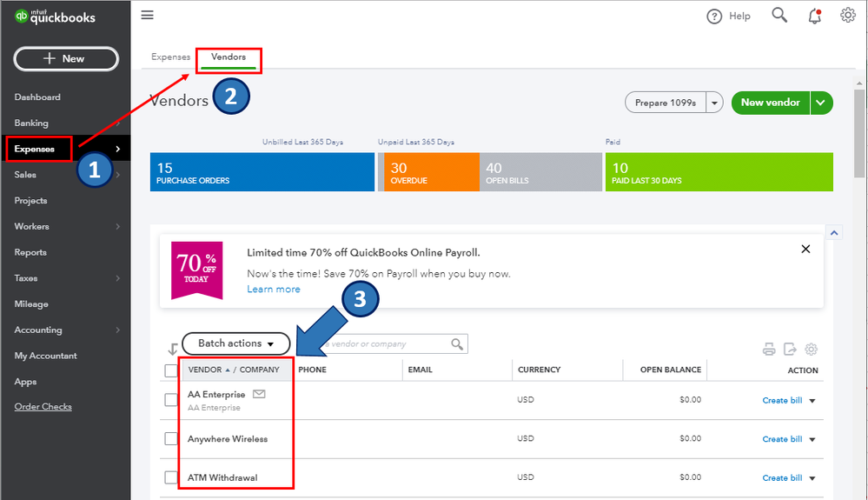Open Reports in the sidebar

(30, 252)
